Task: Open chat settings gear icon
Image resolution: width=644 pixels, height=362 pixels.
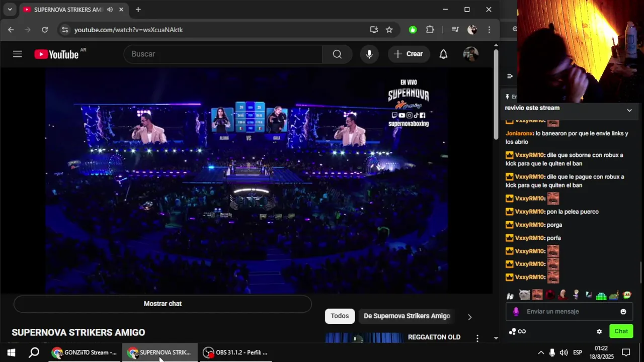Action: pyautogui.click(x=599, y=331)
